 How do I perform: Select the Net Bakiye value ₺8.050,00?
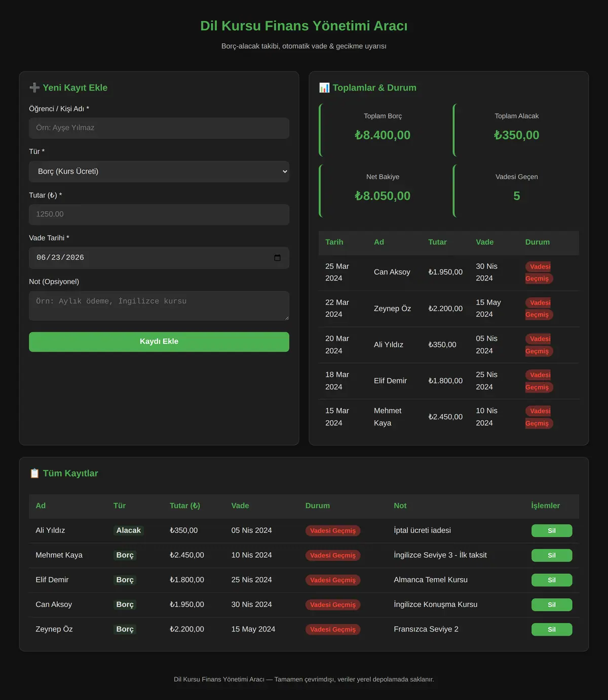383,196
